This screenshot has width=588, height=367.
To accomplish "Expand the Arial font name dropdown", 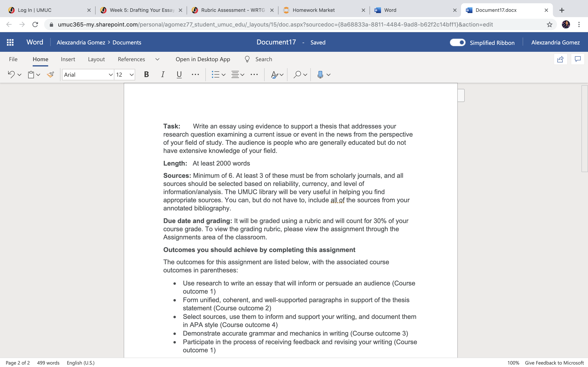I will [x=110, y=75].
